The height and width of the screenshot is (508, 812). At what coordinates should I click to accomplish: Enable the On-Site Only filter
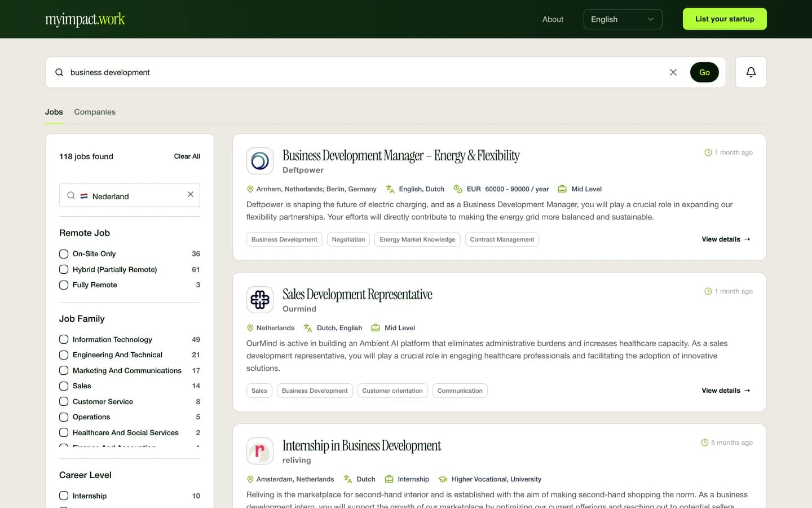(64, 254)
